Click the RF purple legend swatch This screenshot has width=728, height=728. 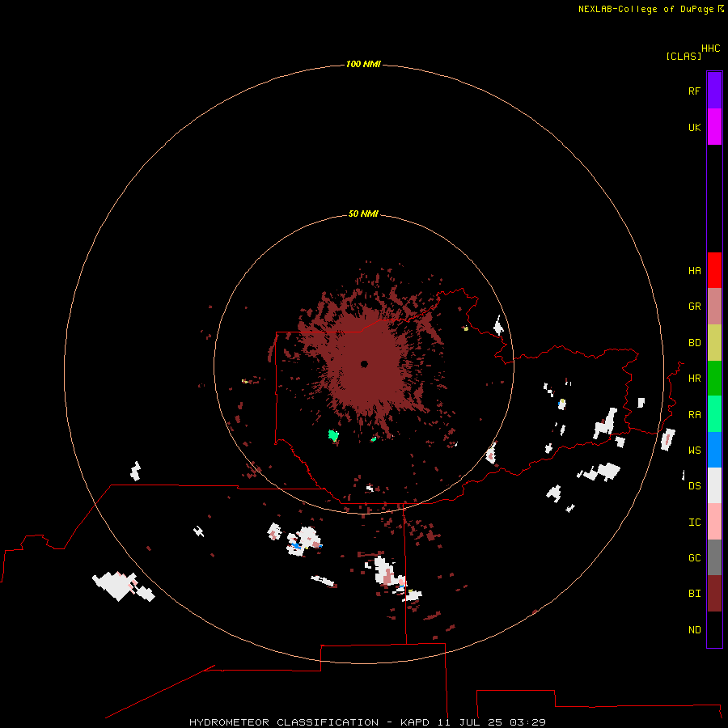714,91
